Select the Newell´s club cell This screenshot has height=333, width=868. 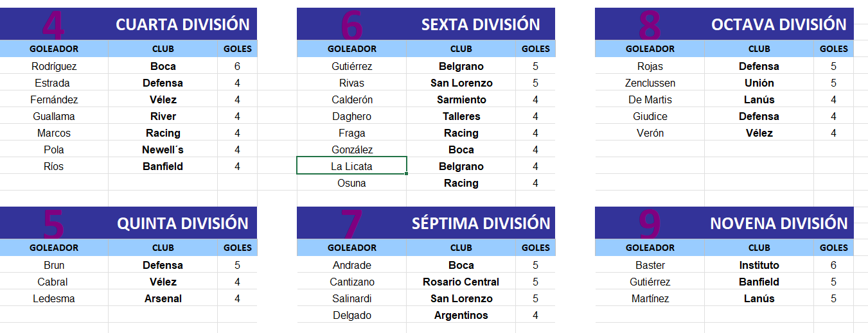tap(163, 149)
